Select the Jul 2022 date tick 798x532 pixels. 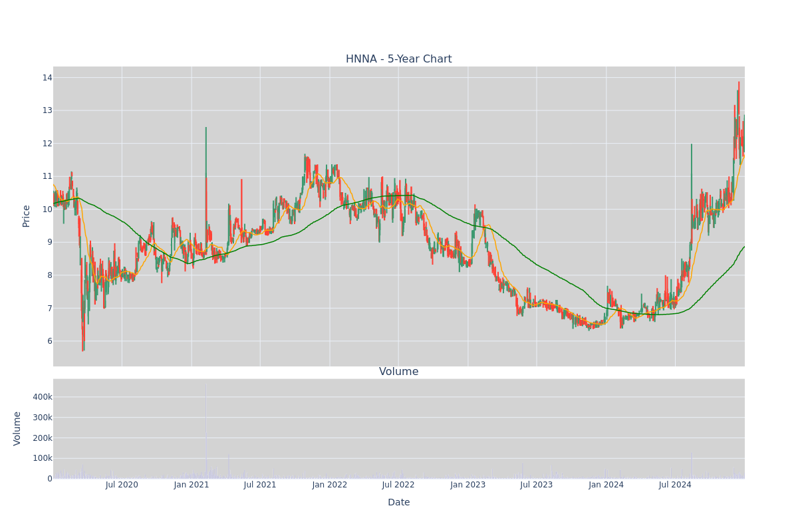[398, 485]
